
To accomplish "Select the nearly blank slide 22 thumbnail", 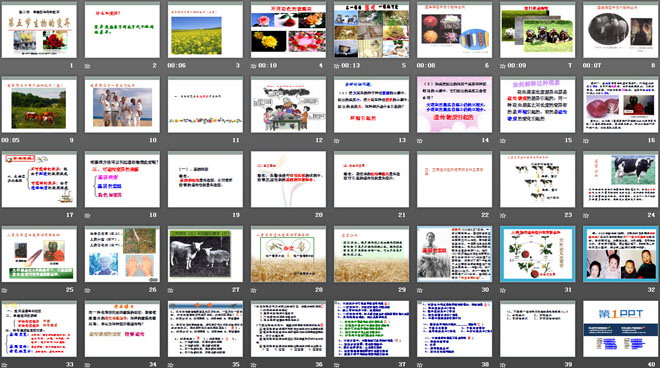I will (455, 180).
